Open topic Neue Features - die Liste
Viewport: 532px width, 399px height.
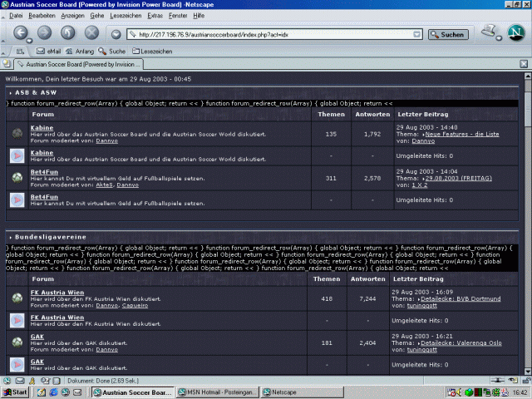(x=462, y=135)
